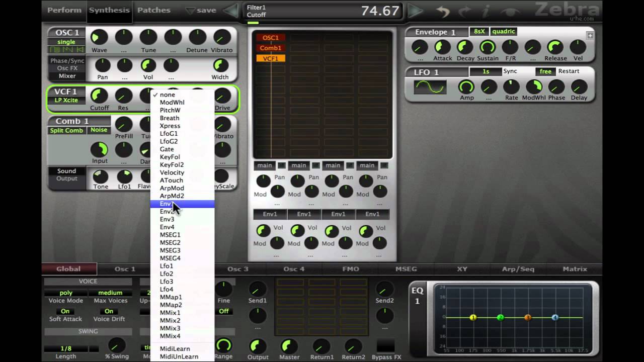The width and height of the screenshot is (644, 362).
Task: Click the Envelope 1 Attack knob
Action: pyautogui.click(x=442, y=47)
